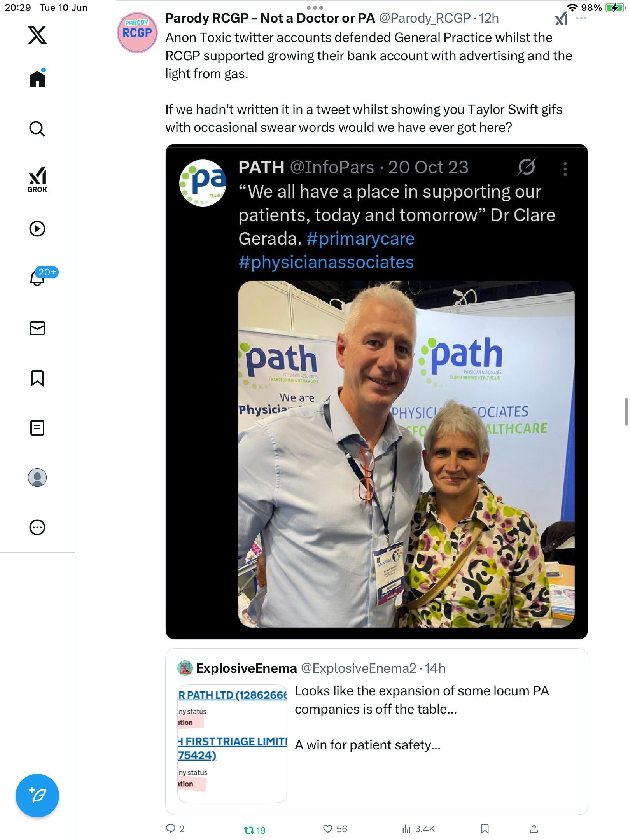
Task: Open tweet options three-dot menu
Action: pos(581,18)
